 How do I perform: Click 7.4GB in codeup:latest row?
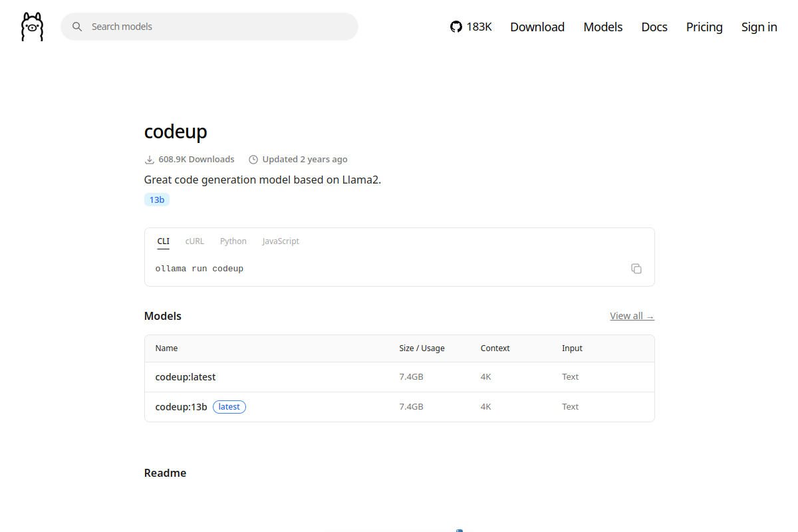click(x=411, y=377)
